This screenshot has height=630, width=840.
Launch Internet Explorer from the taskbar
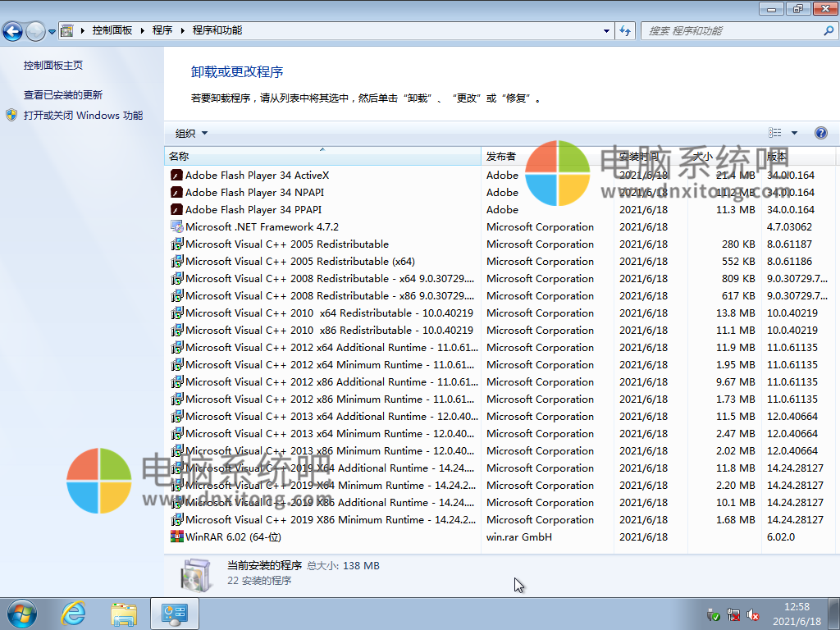pyautogui.click(x=73, y=614)
